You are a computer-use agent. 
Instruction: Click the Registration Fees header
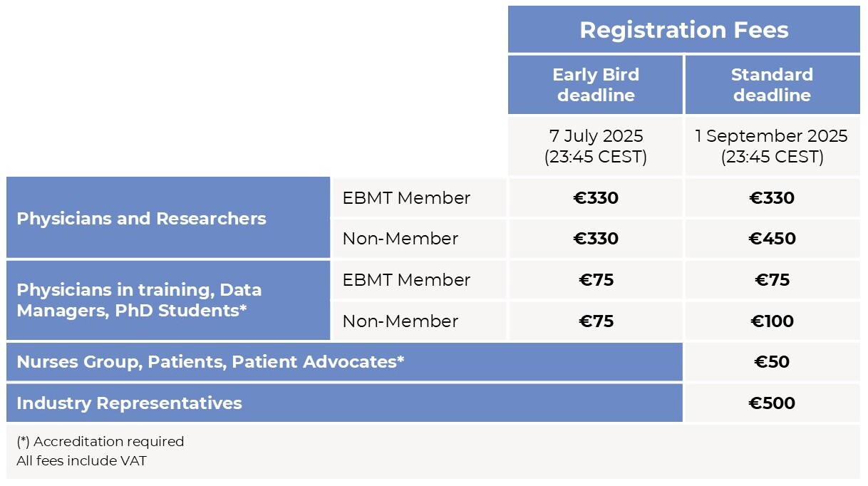pyautogui.click(x=684, y=29)
